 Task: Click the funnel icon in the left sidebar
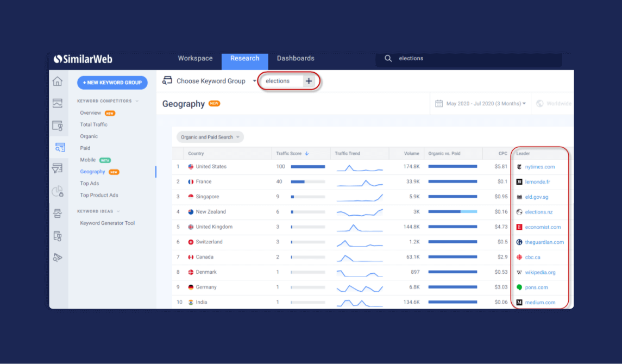[x=58, y=168]
